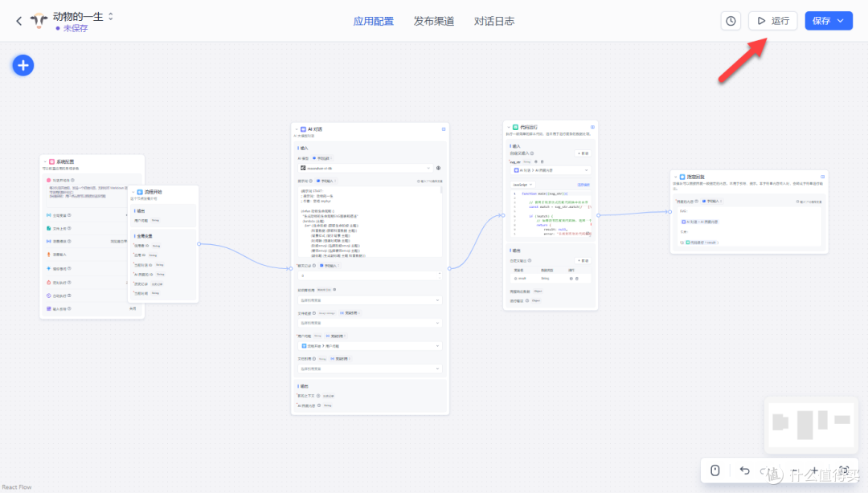Switch to the 对话日志 tab

[x=493, y=21]
